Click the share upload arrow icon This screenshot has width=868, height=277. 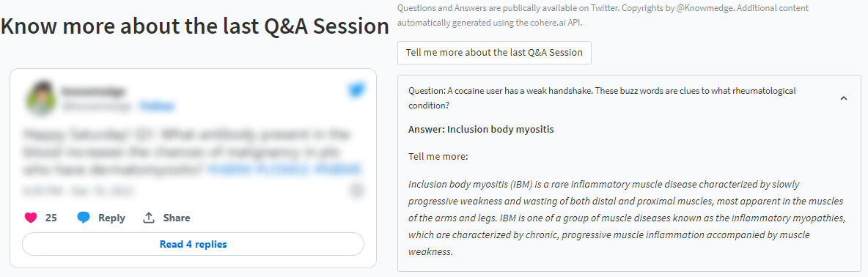[148, 218]
